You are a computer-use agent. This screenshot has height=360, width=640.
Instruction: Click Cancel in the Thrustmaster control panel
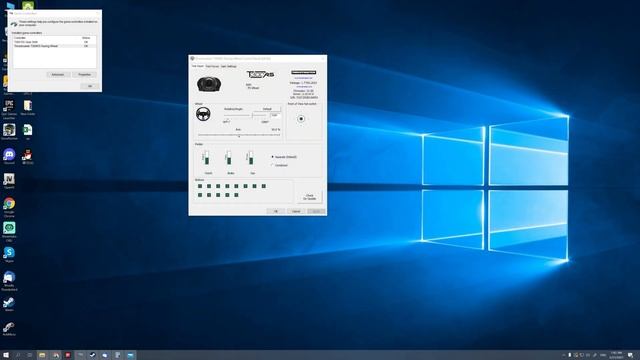(x=296, y=211)
